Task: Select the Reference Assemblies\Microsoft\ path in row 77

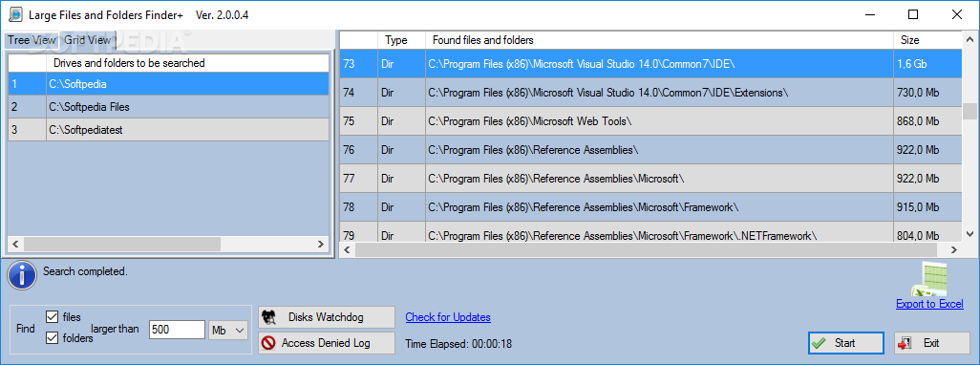Action: pos(659,179)
